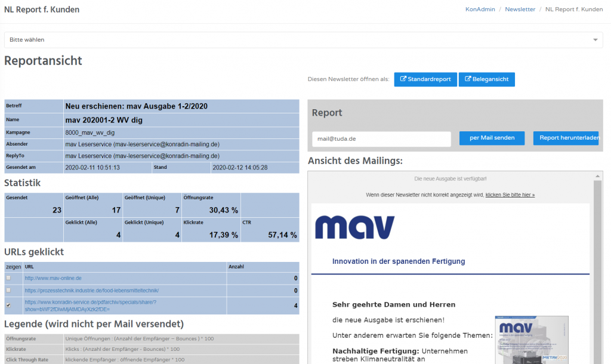Click 'klicken Sie bitte hier' link
This screenshot has width=611, height=364.
coord(510,195)
